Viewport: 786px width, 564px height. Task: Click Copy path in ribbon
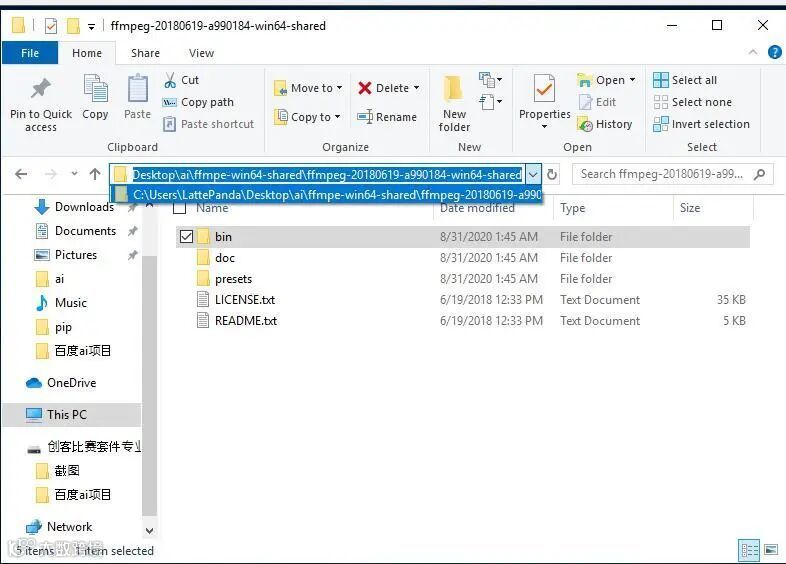pyautogui.click(x=199, y=102)
